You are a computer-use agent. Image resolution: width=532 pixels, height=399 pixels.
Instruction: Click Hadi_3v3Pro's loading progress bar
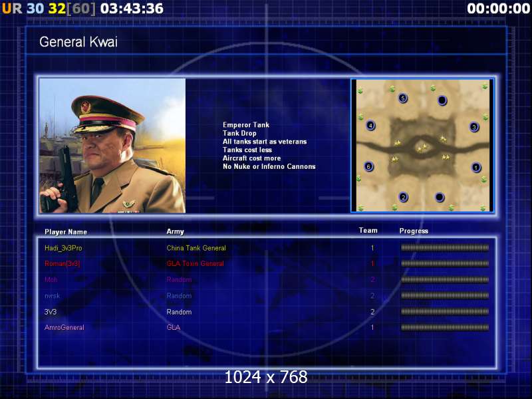[445, 247]
